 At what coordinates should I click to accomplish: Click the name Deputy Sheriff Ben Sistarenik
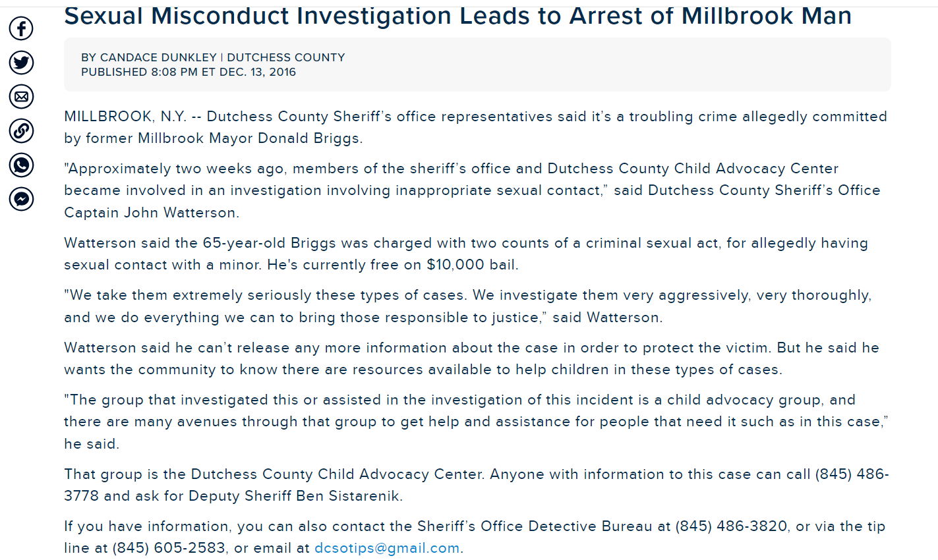pyautogui.click(x=295, y=496)
